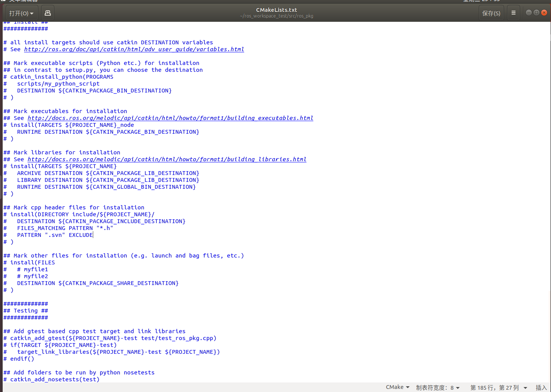This screenshot has width=551, height=392.
Task: Click the "# install(FILES" line
Action: point(32,262)
